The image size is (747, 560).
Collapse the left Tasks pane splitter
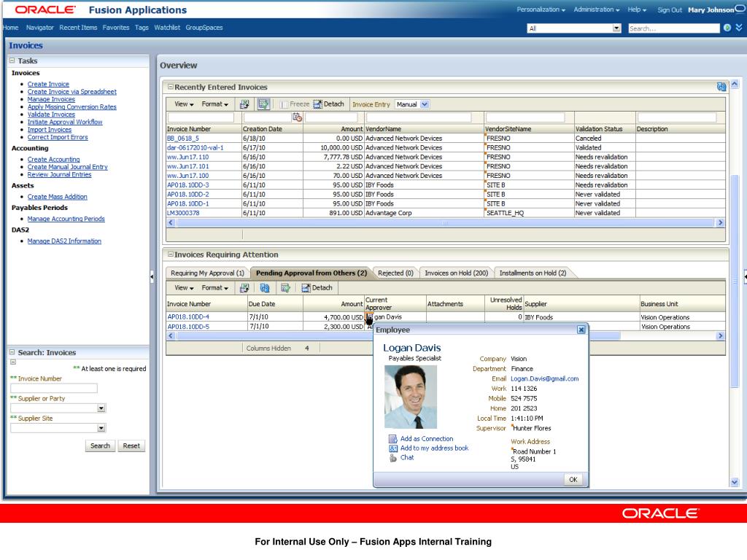click(152, 276)
